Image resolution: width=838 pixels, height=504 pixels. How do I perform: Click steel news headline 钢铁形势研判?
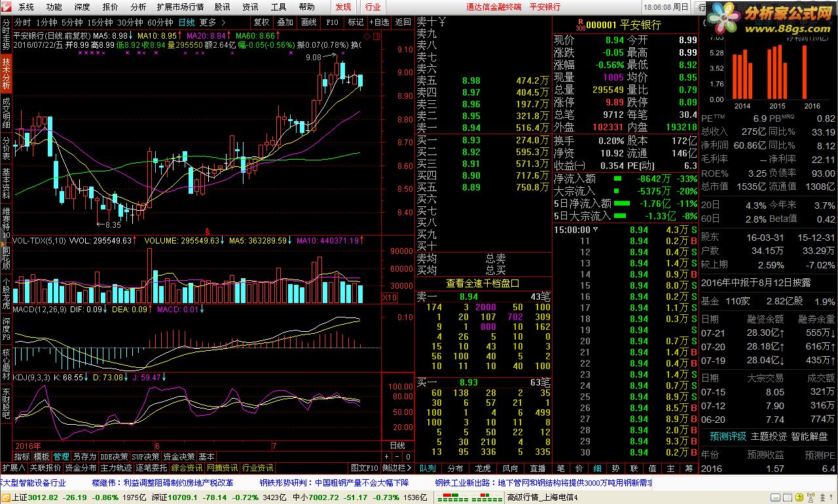334,483
